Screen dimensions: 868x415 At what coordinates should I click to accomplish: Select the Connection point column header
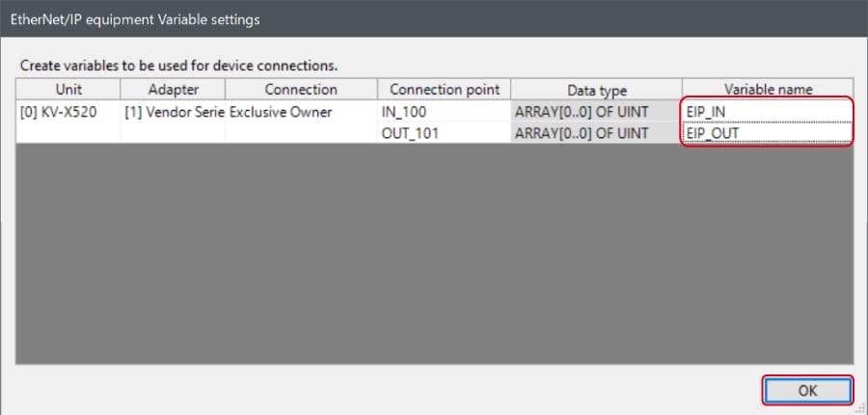tap(444, 90)
